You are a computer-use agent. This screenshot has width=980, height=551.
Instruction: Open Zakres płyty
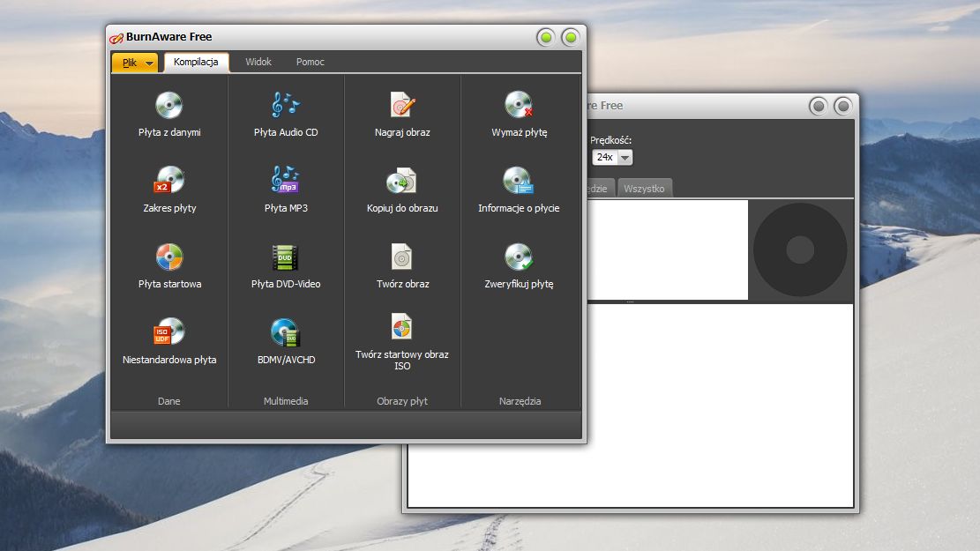[169, 190]
